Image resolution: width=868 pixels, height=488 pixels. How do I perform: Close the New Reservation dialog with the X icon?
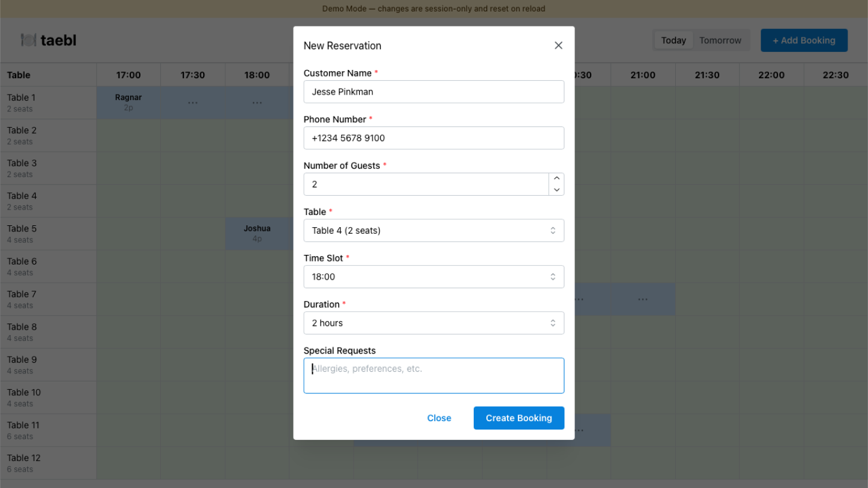pos(558,45)
